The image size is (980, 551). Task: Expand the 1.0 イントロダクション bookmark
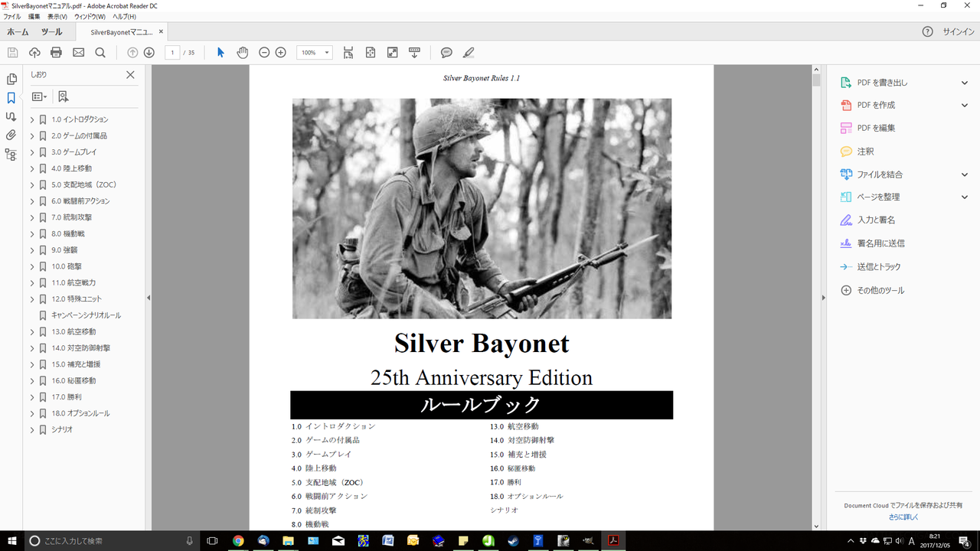coord(32,119)
